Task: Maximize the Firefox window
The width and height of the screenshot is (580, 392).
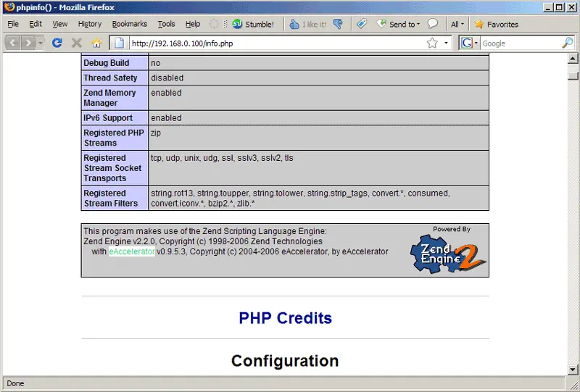Action: coord(559,7)
